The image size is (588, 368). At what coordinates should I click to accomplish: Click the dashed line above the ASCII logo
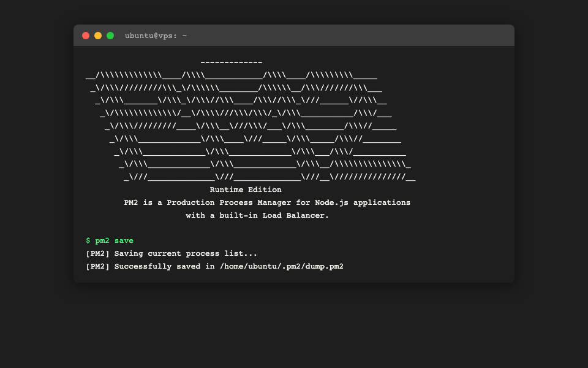tap(232, 63)
